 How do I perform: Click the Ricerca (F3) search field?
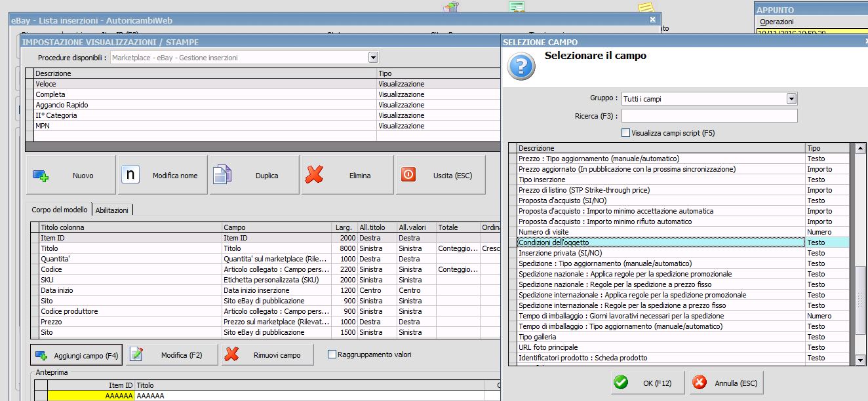coord(709,116)
